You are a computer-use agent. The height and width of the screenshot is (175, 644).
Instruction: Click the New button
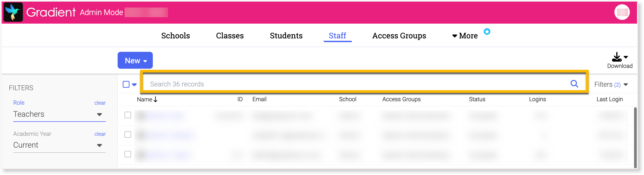click(x=135, y=60)
